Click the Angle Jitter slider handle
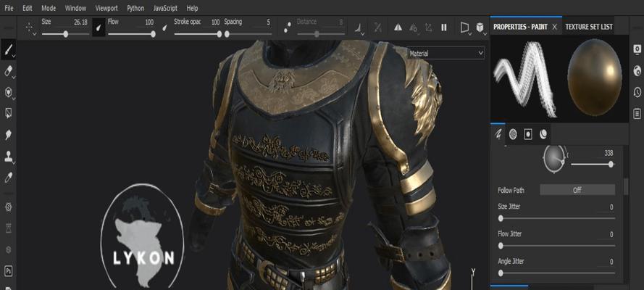 coord(501,273)
